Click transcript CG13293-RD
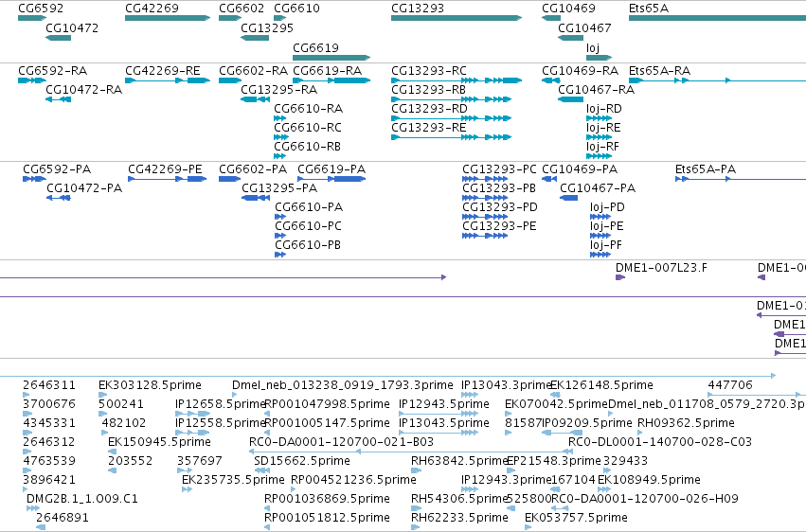The height and width of the screenshot is (532, 806). [429, 108]
